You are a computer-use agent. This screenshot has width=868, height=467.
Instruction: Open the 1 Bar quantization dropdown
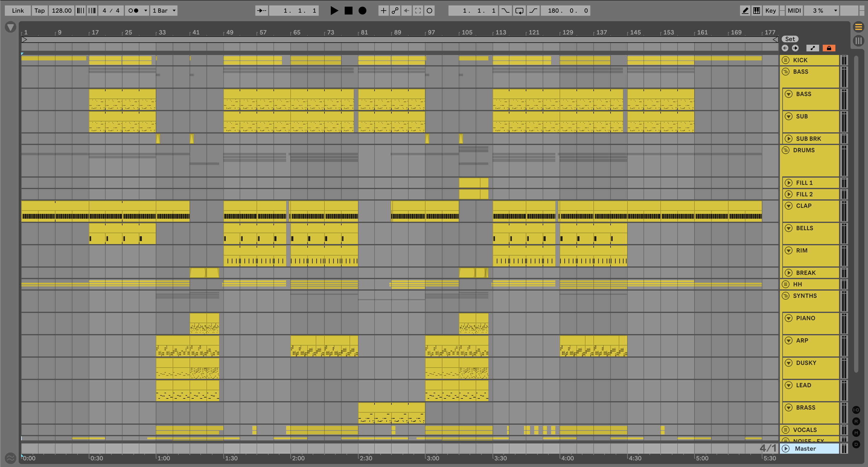tap(164, 11)
